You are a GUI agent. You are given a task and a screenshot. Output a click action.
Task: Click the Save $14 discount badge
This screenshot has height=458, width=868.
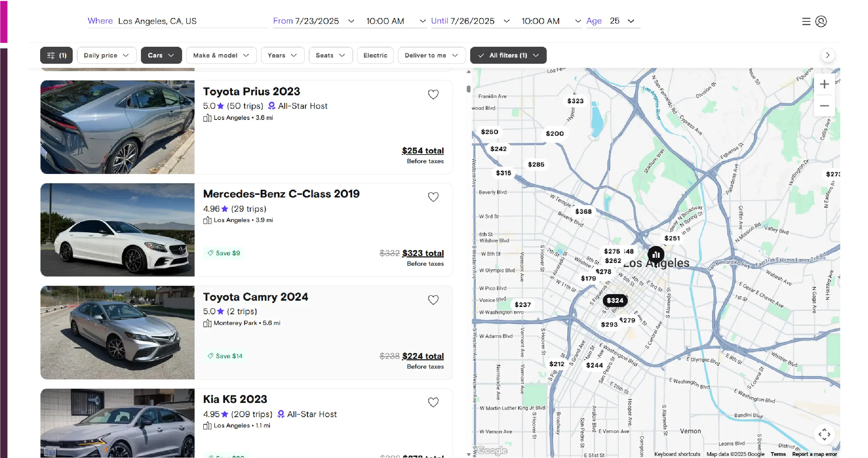[225, 356]
